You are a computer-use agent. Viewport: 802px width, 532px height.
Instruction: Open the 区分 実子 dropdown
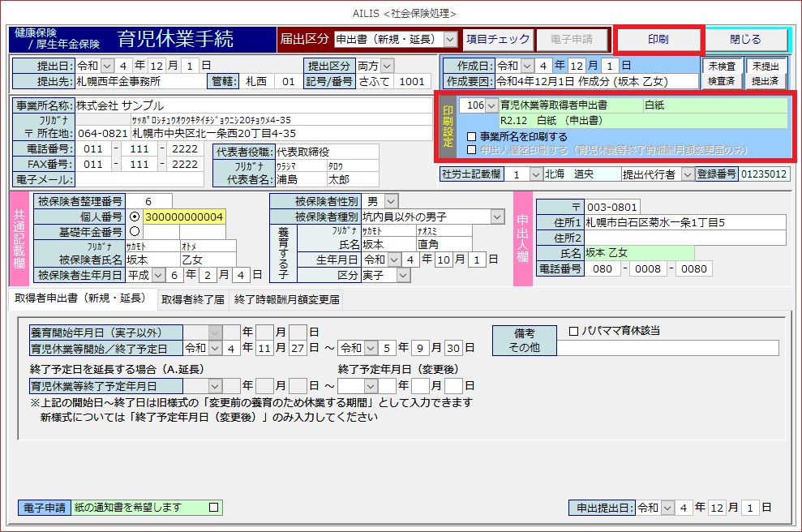[x=404, y=276]
